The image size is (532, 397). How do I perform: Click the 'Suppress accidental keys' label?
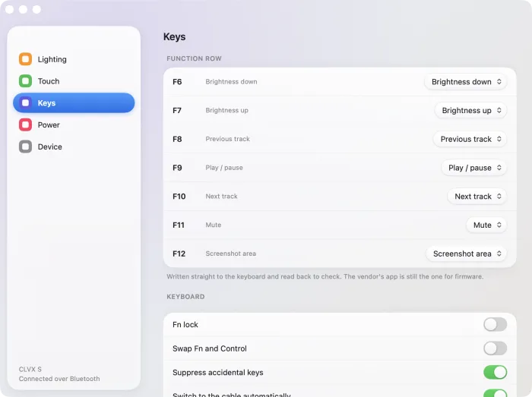(x=218, y=372)
